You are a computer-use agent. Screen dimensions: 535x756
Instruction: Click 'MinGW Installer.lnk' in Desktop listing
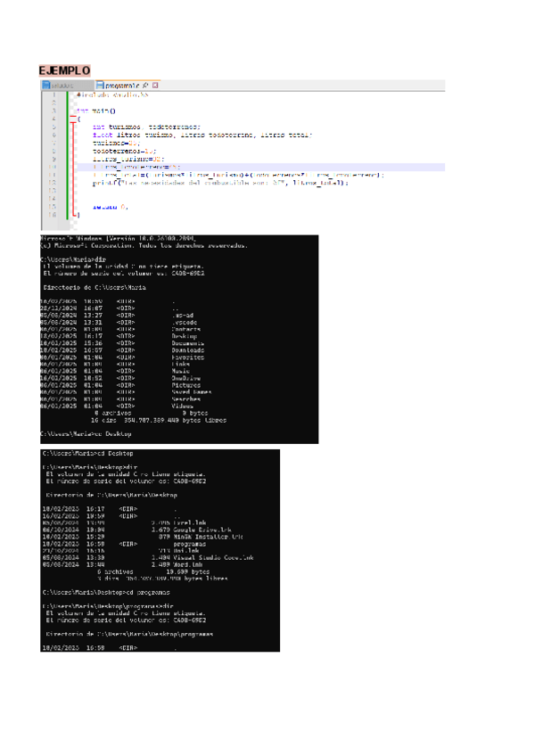click(x=208, y=537)
